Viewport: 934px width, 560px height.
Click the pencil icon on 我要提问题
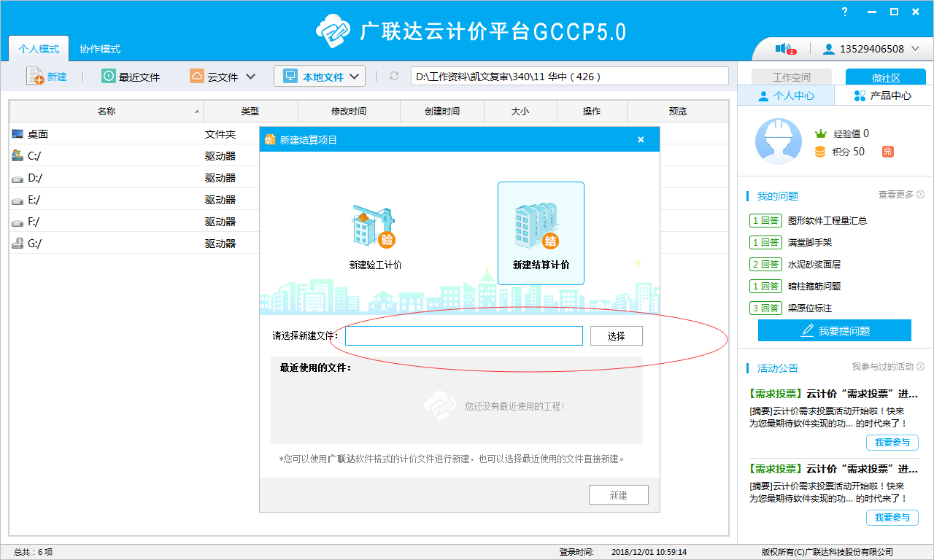(x=807, y=330)
